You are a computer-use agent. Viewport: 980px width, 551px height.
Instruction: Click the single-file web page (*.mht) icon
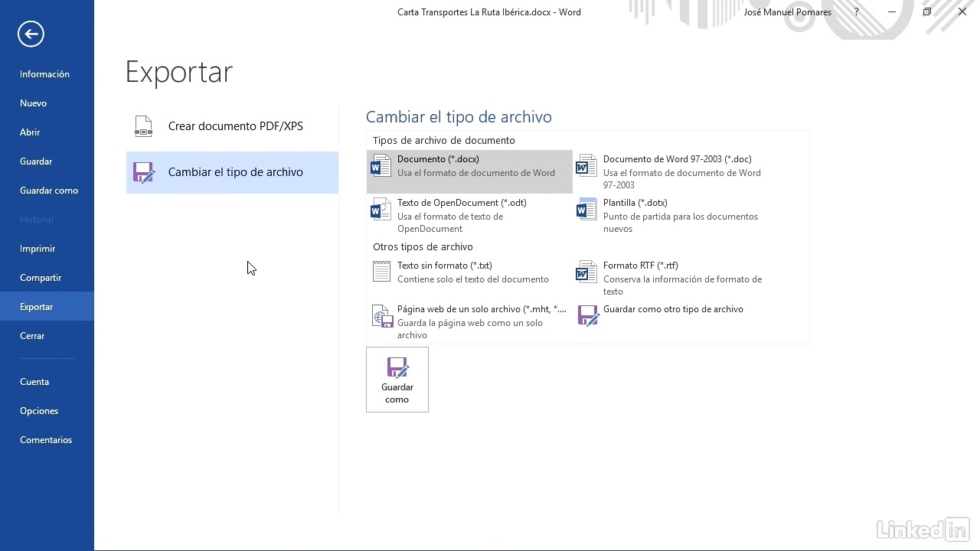click(x=381, y=315)
